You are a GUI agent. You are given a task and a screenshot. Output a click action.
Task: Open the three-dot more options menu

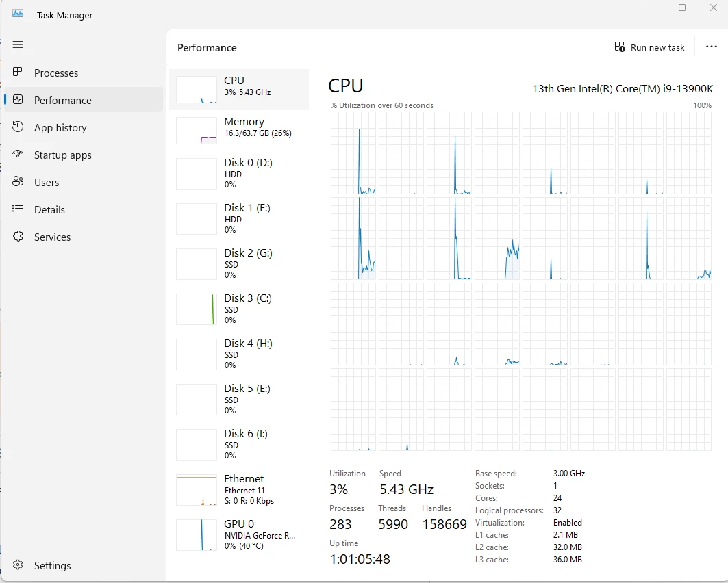click(x=712, y=47)
